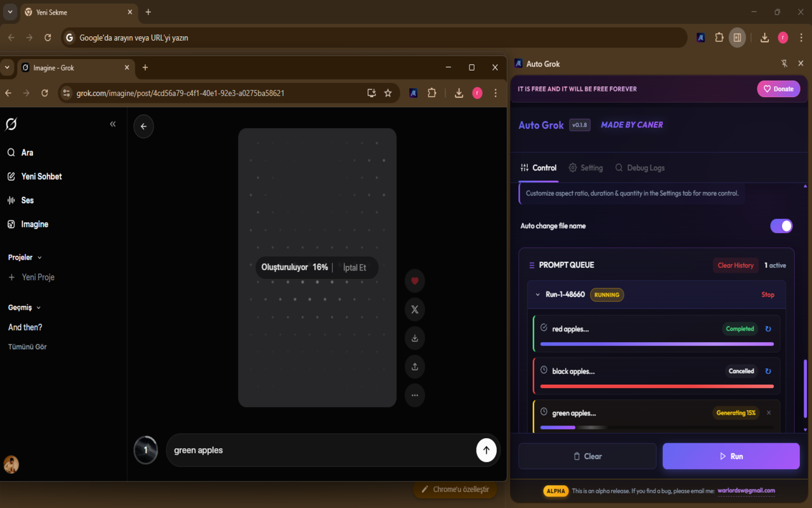This screenshot has height=508, width=812.
Task: Stop the running Run-1-48660
Action: click(x=768, y=295)
